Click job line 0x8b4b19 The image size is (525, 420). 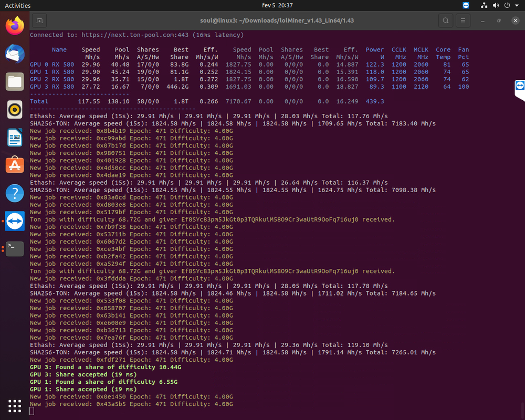pos(131,131)
